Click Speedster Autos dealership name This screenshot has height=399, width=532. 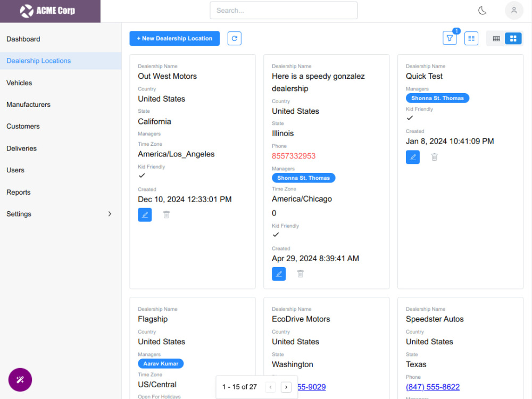(435, 319)
